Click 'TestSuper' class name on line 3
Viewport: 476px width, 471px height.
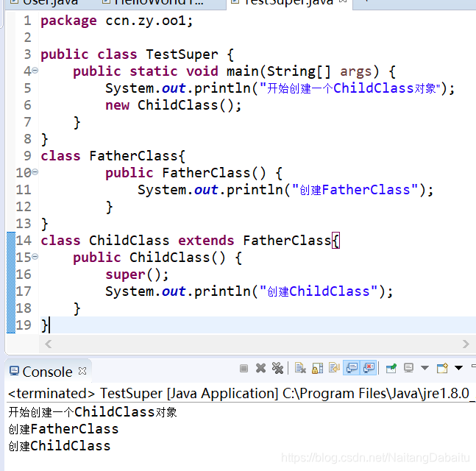(182, 54)
